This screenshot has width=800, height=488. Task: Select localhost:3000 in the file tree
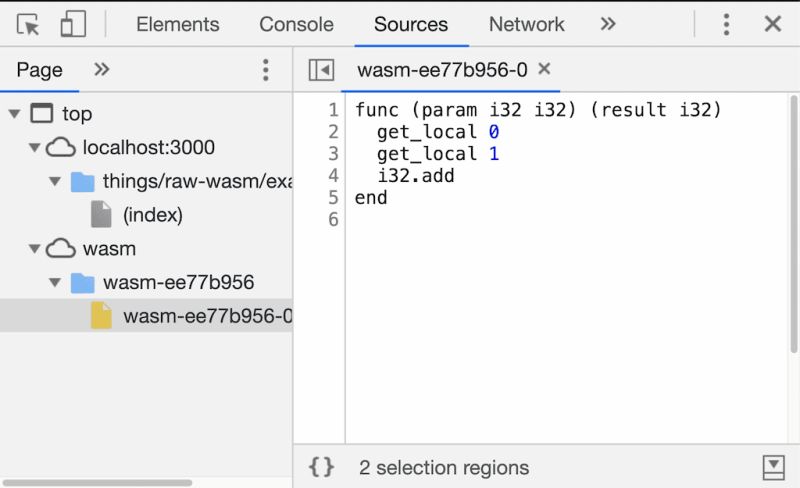coord(148,148)
